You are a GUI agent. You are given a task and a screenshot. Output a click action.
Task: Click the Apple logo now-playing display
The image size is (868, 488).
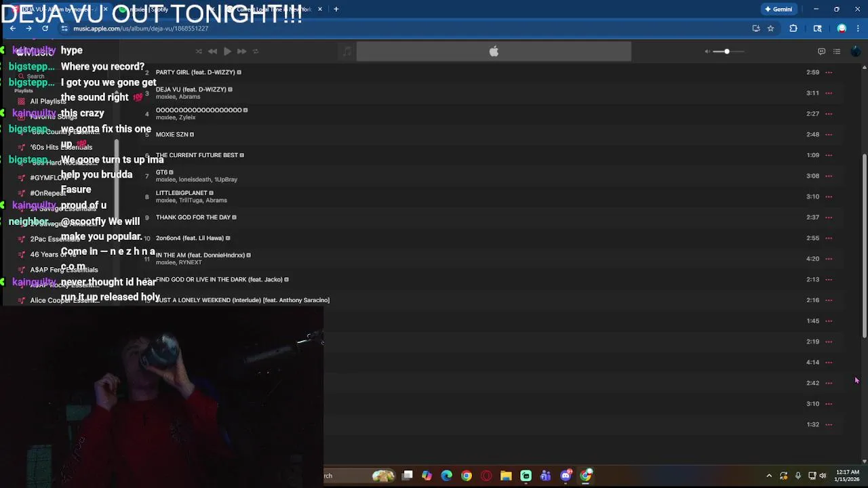click(494, 52)
